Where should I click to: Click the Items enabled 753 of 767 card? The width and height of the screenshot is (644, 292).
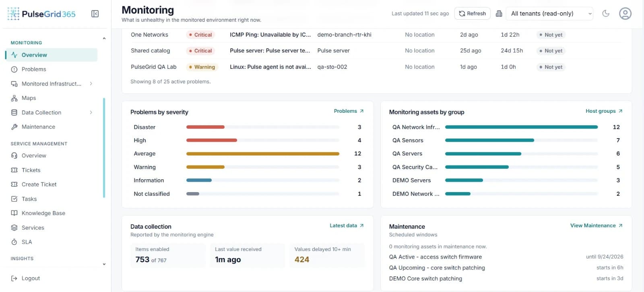point(168,255)
